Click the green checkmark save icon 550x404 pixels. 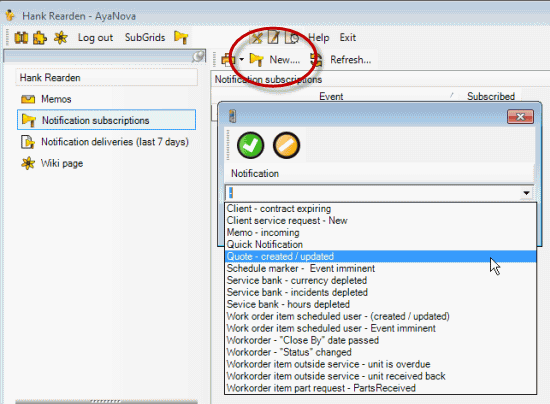coord(250,145)
